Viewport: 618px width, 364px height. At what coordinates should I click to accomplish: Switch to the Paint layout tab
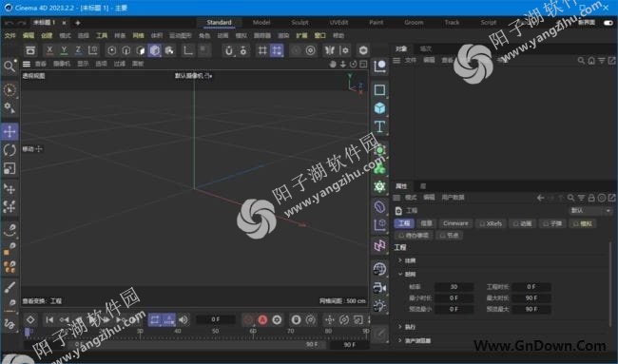376,23
